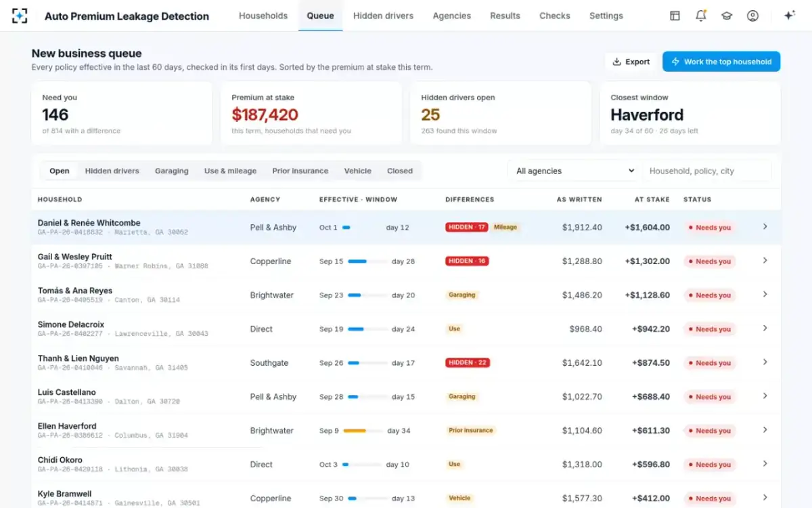812x508 pixels.
Task: Click Work the top household button
Action: (721, 62)
